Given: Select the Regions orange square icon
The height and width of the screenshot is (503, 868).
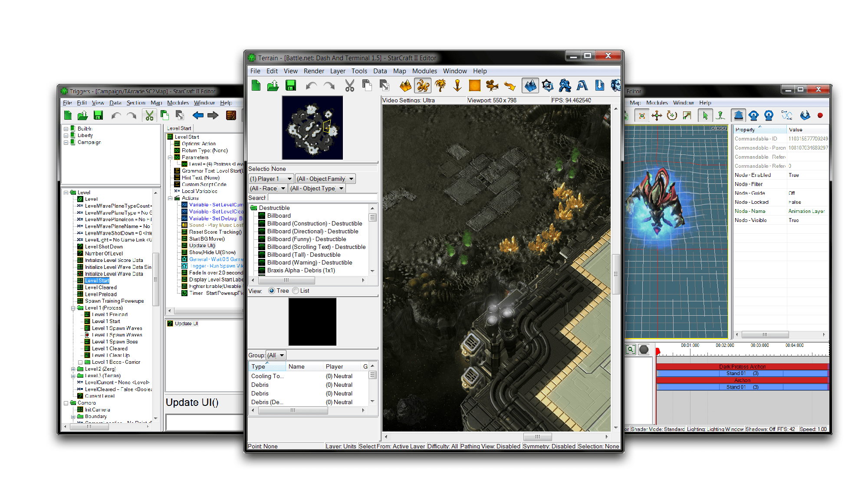Looking at the screenshot, I should click(474, 85).
